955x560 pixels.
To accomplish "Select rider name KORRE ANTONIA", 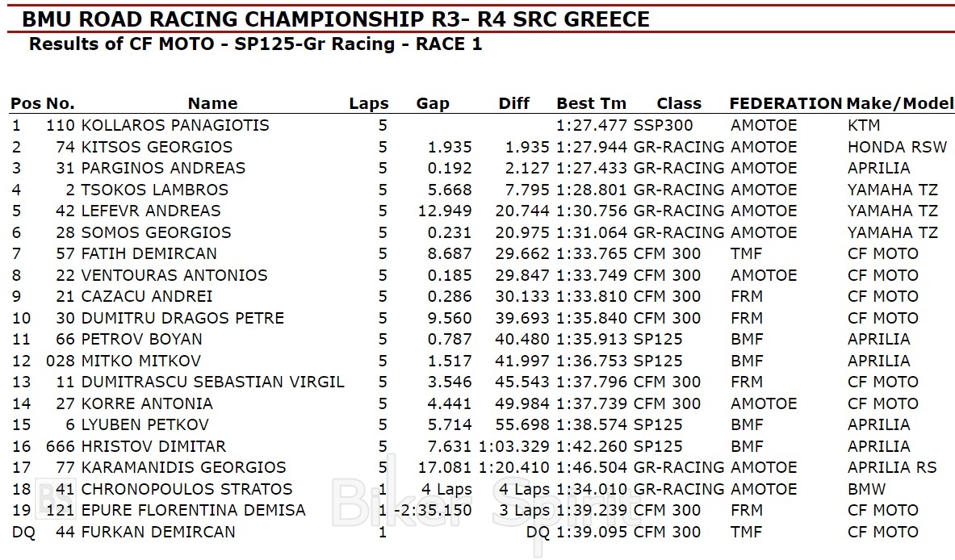I will (147, 403).
